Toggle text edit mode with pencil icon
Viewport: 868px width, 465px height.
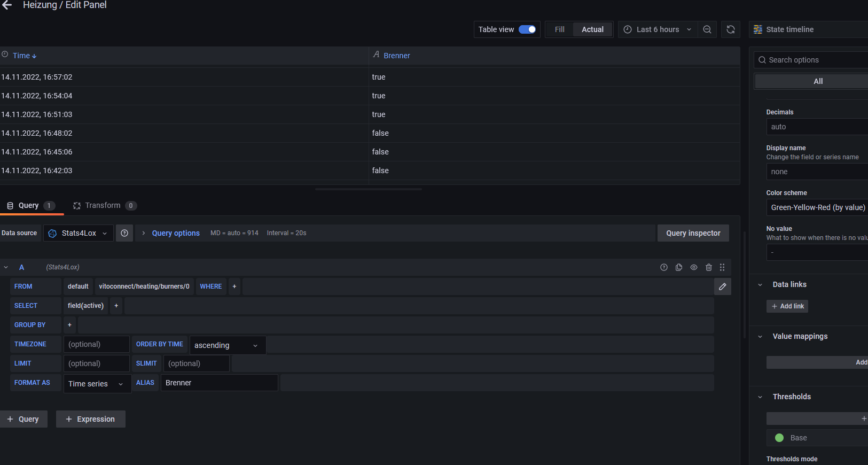click(x=722, y=286)
